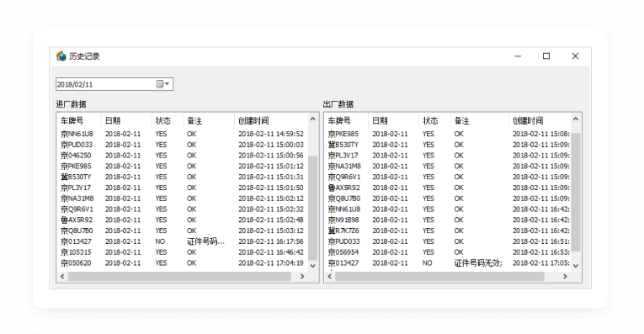644x334 pixels.
Task: Sort 出厂数据 by 车牌号 column header
Action: (x=347, y=120)
